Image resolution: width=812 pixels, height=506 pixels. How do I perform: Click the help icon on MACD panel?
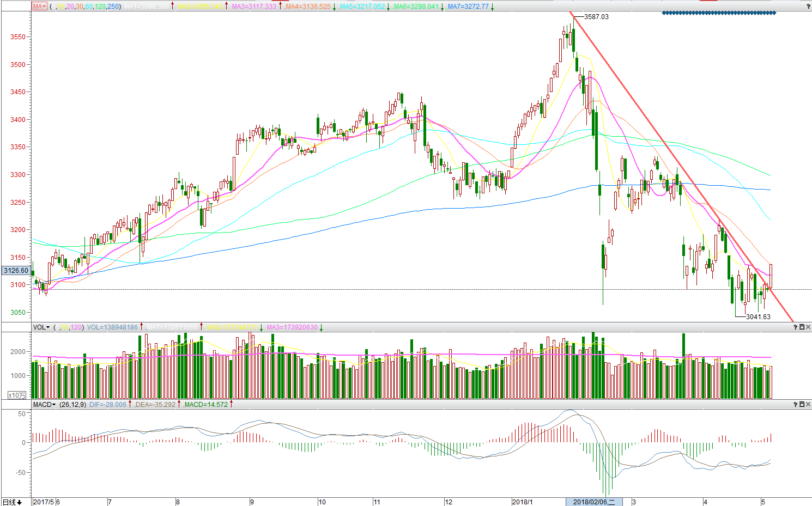796,405
